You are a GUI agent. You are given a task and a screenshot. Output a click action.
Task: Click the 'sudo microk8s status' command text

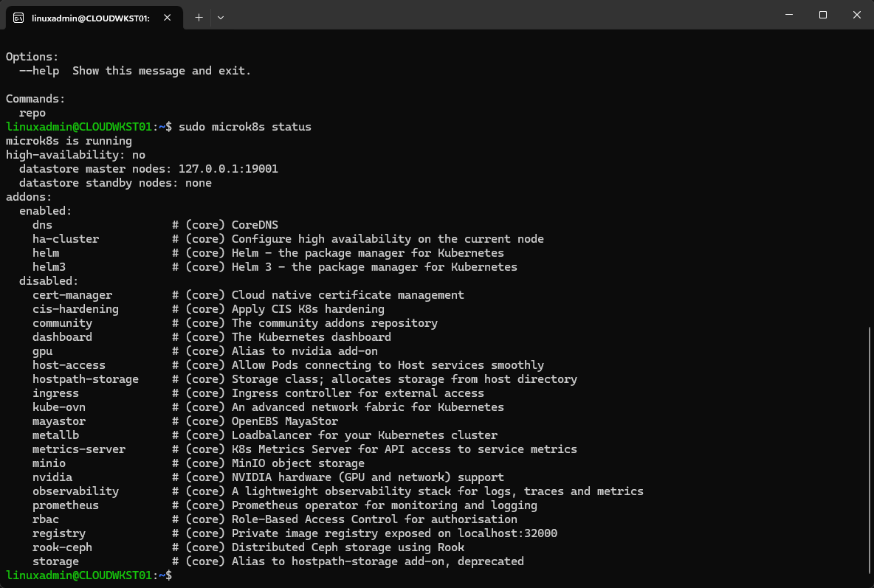point(245,127)
